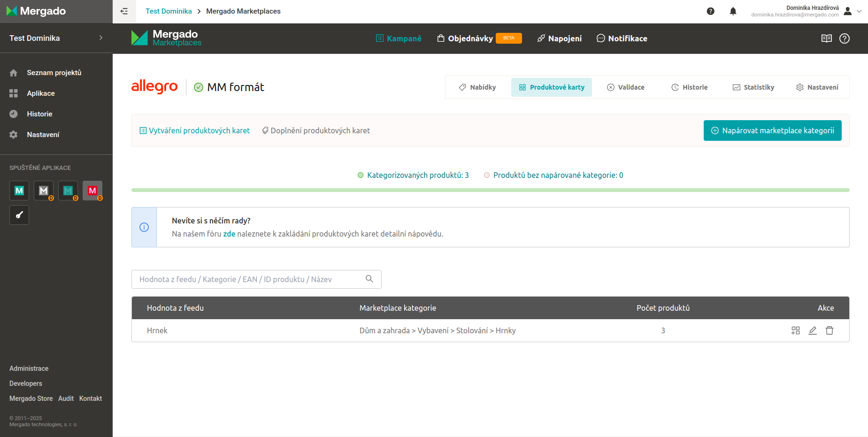The width and height of the screenshot is (868, 437).
Task: Launch the first teal Mergado app icon
Action: 19,191
